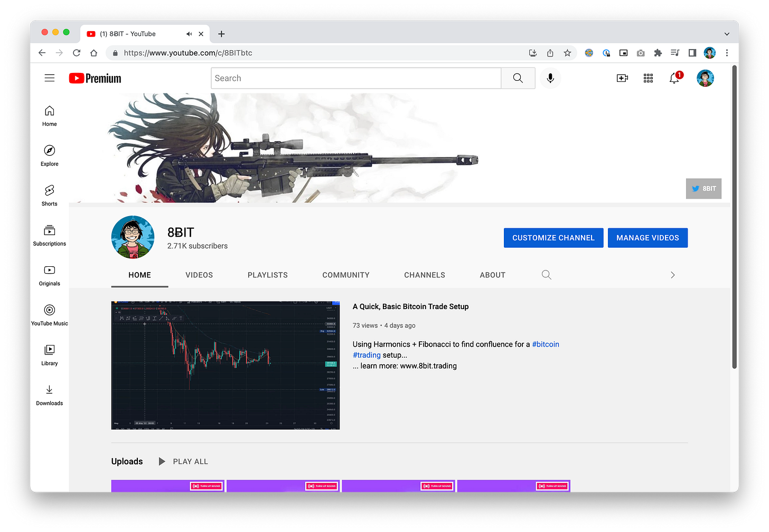Open YouTube Music in the sidebar
The width and height of the screenshot is (769, 532).
pos(50,315)
